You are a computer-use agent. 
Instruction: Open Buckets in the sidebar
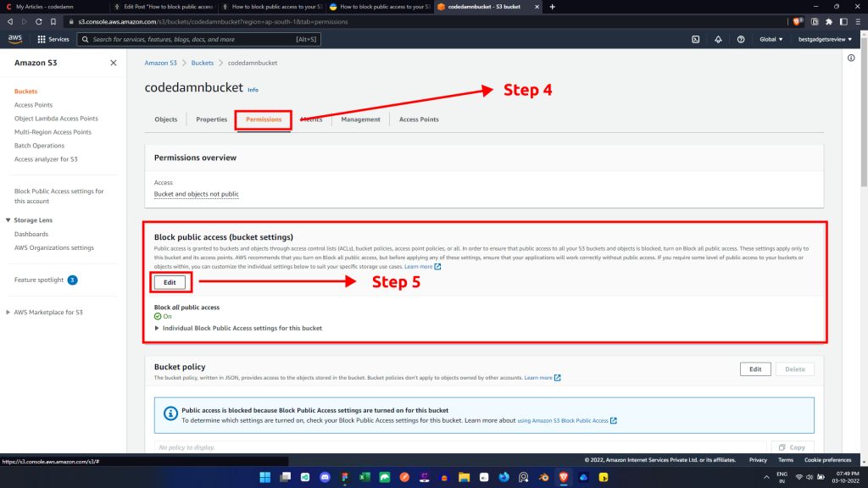click(x=25, y=91)
